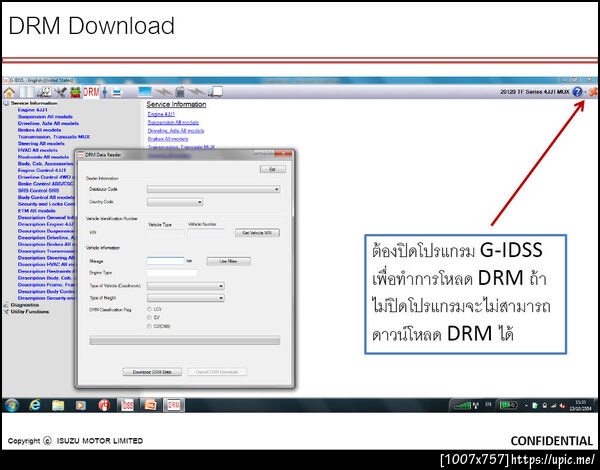This screenshot has width=600, height=470.
Task: Select SRS Control SRS in left tree
Action: point(38,190)
